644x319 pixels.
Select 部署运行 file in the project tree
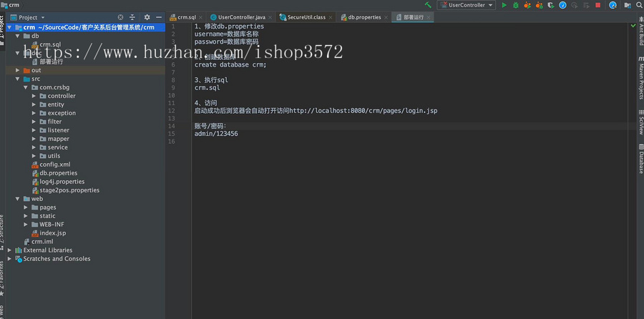tap(51, 62)
